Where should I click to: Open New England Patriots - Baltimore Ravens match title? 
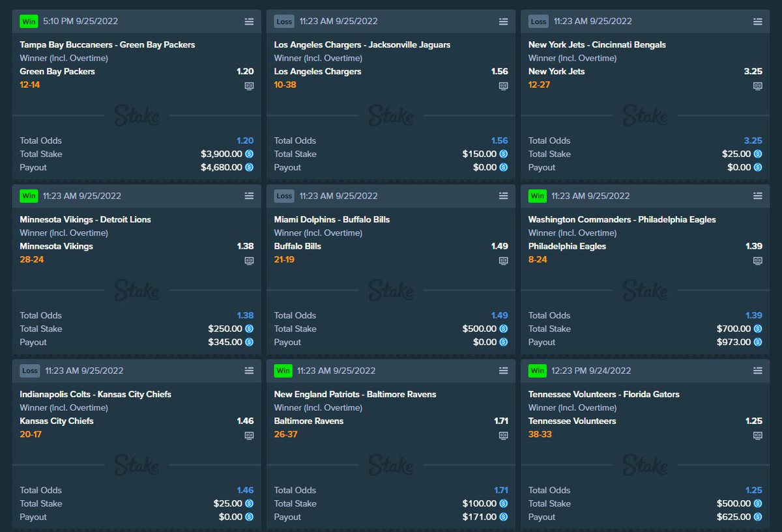click(x=355, y=394)
